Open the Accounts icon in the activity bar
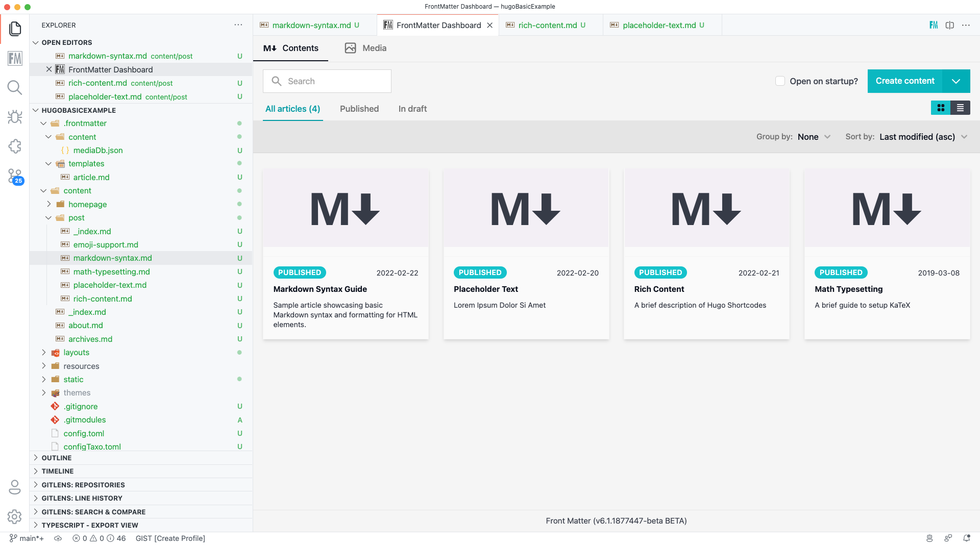 coord(15,487)
